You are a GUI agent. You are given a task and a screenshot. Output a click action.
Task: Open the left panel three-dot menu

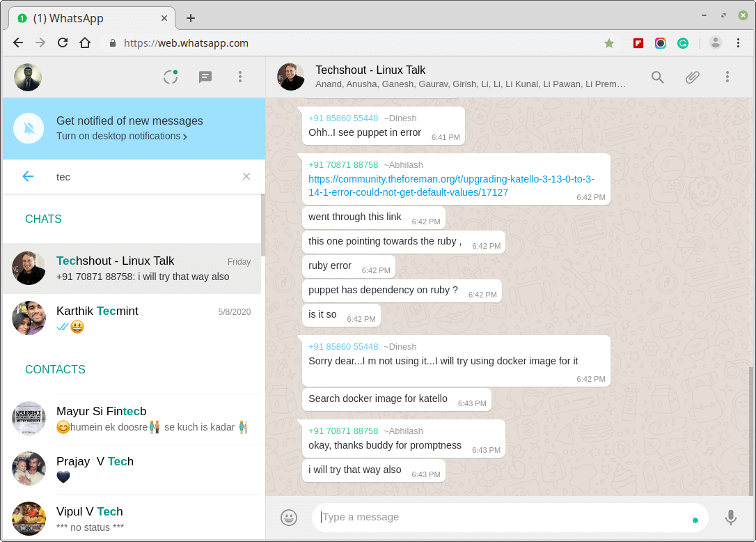pos(240,77)
